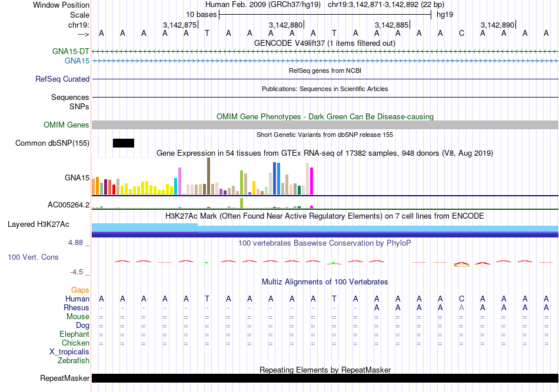The width and height of the screenshot is (559, 392).
Task: Click the tall brown GTEx expression bar
Action: click(x=208, y=176)
